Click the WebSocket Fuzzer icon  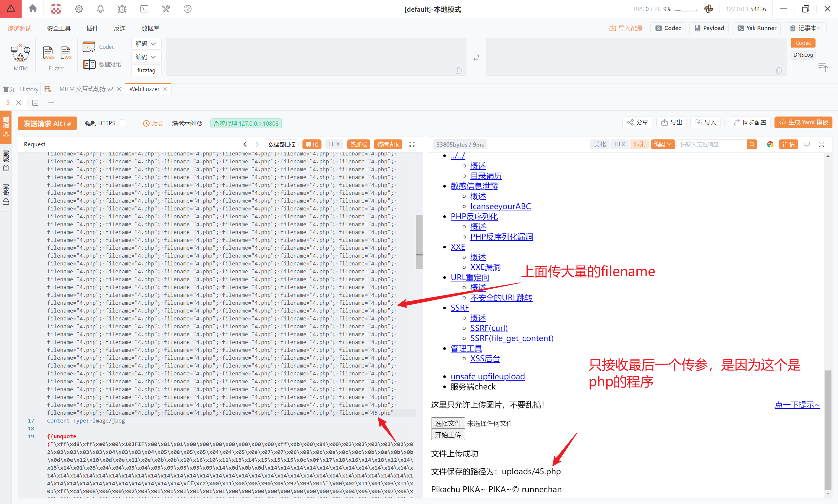[x=65, y=53]
